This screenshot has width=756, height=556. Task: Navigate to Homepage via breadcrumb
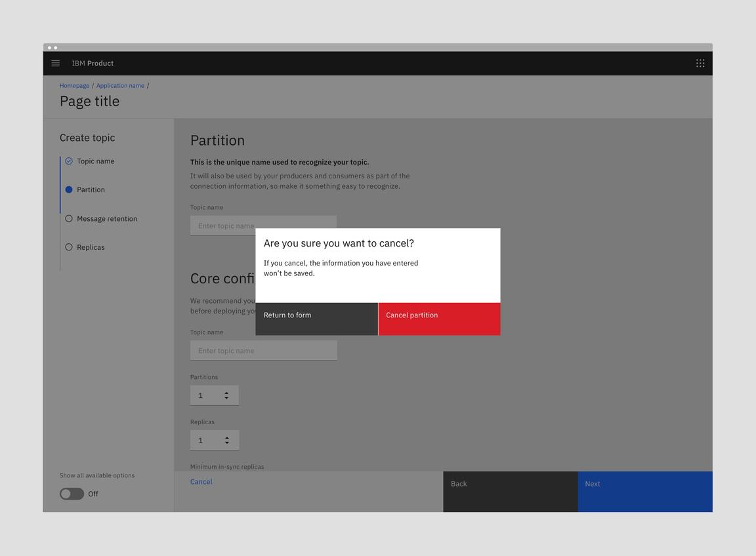[x=74, y=85]
